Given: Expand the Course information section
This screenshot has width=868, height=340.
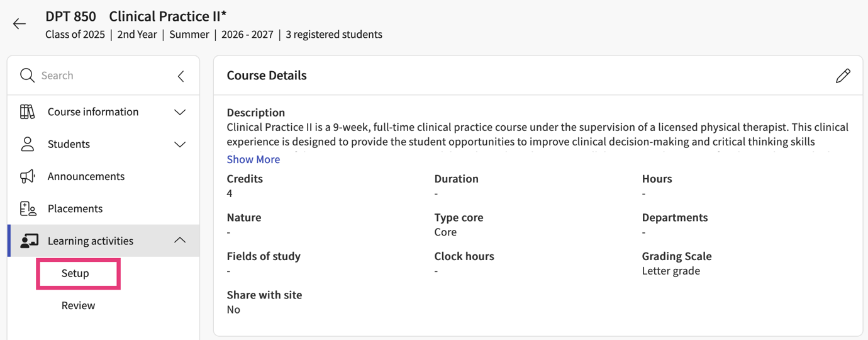Looking at the screenshot, I should [180, 112].
